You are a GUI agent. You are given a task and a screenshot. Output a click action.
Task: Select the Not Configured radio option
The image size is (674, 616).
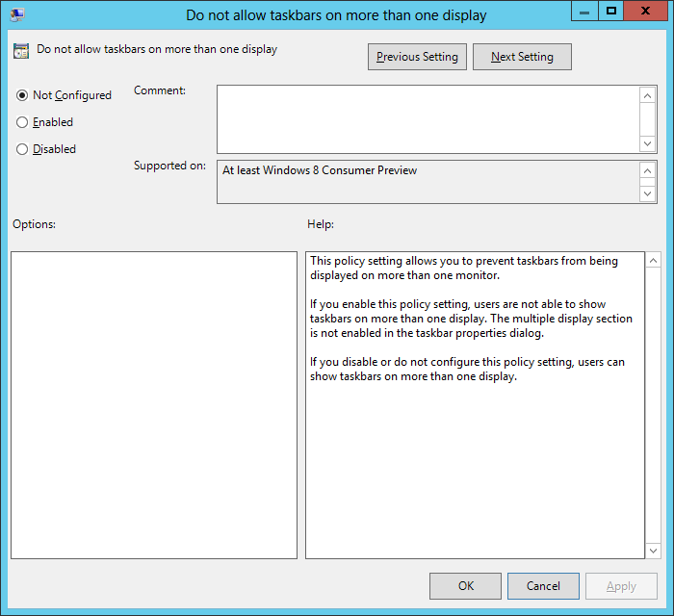23,95
